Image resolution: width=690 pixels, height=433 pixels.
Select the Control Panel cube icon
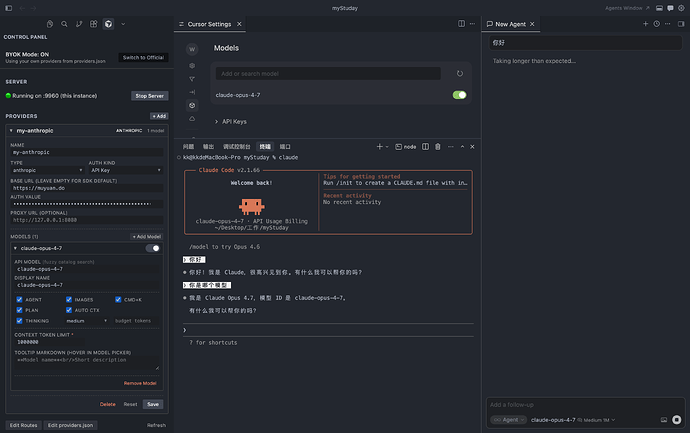[108, 24]
